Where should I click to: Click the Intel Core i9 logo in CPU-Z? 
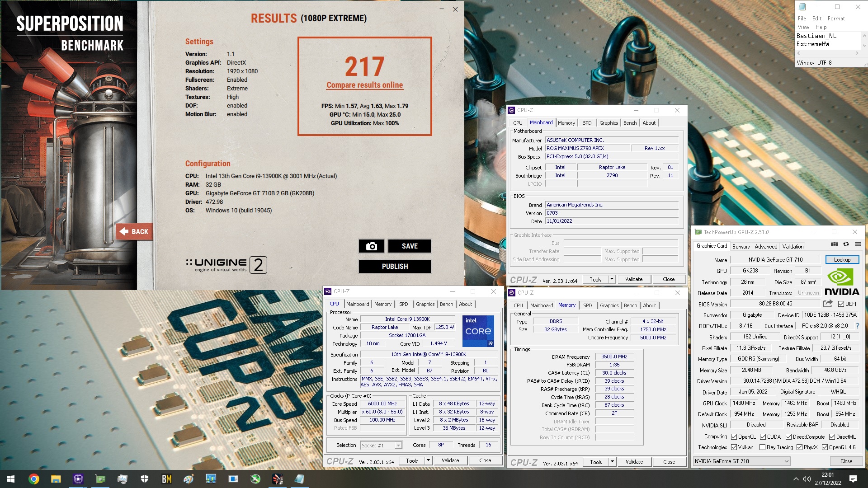pos(478,331)
